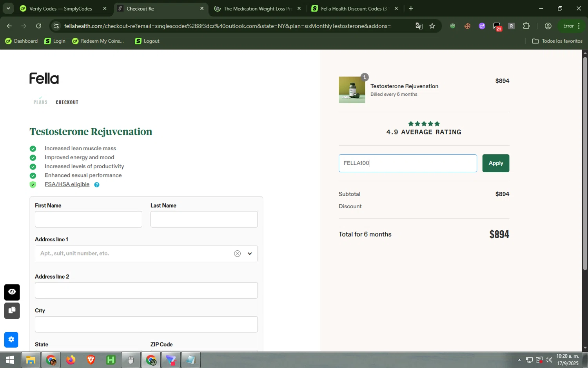Viewport: 588px width, 368px height.
Task: Open a new browser tab
Action: point(411,9)
